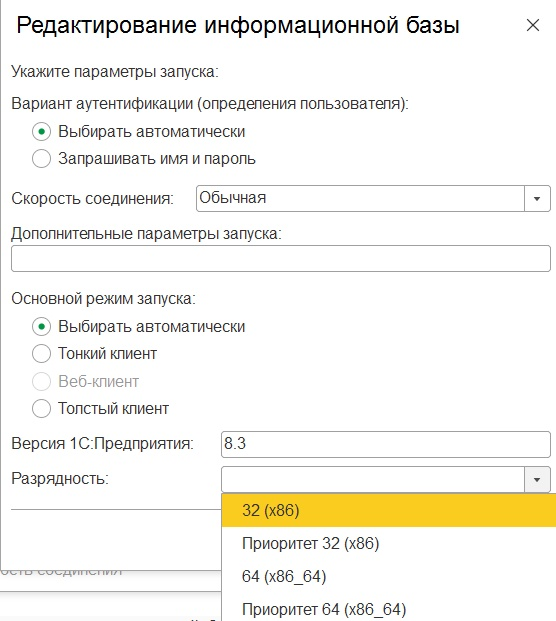
Task: Click the Вариант аутентификации label text
Action: (210, 104)
